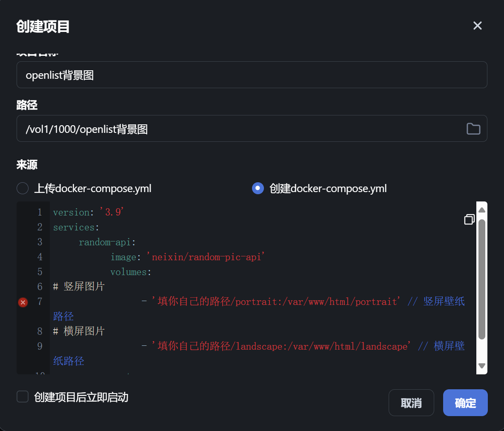The width and height of the screenshot is (504, 431).
Task: Click line number 1 in gutter
Action: 40,212
